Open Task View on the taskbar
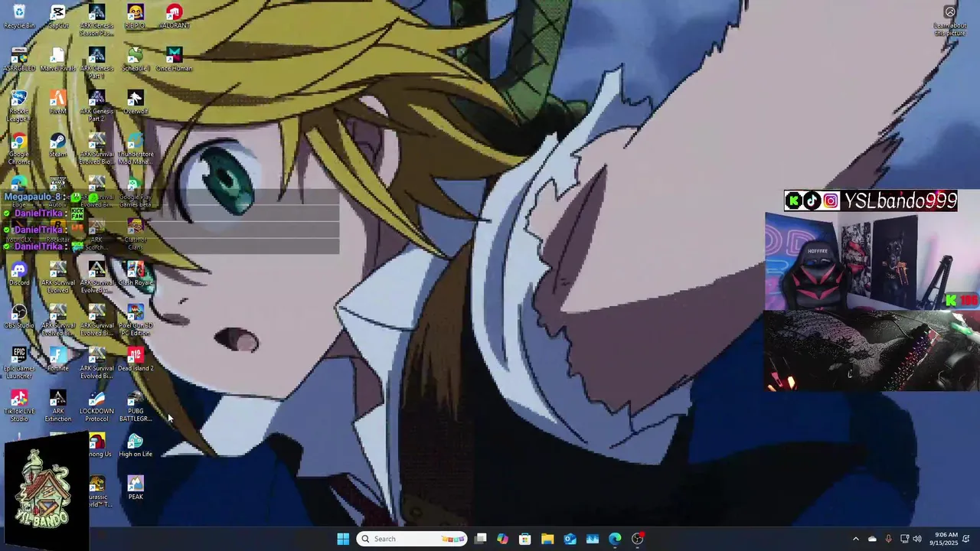The image size is (980, 551). [x=480, y=539]
